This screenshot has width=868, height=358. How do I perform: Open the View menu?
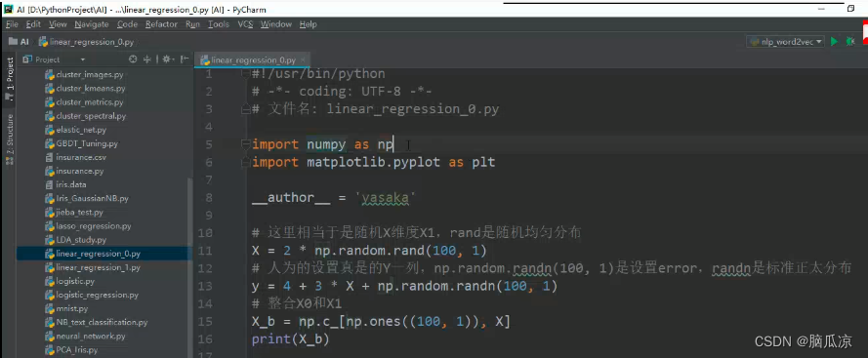(x=58, y=24)
